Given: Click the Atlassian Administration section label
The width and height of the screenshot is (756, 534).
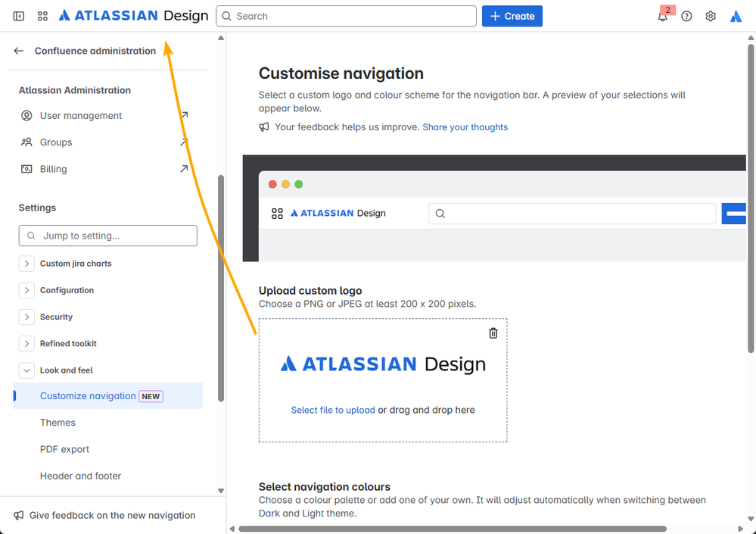Looking at the screenshot, I should click(x=75, y=90).
